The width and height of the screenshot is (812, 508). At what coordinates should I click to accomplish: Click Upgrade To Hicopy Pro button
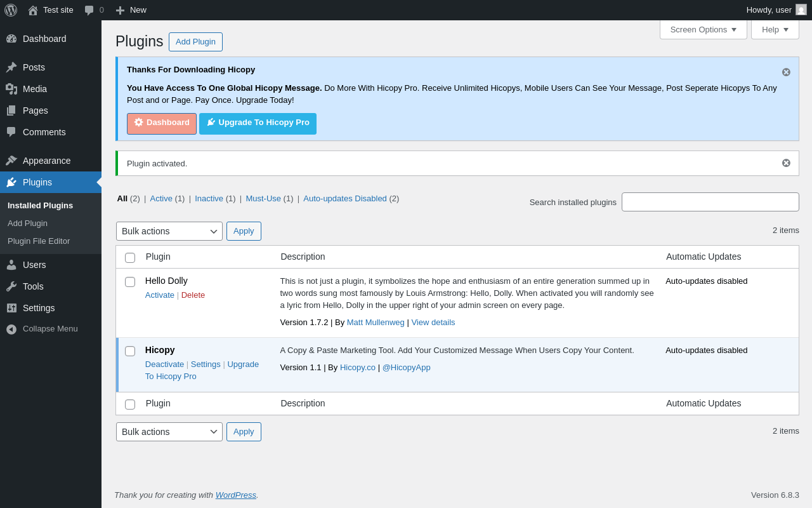click(258, 123)
